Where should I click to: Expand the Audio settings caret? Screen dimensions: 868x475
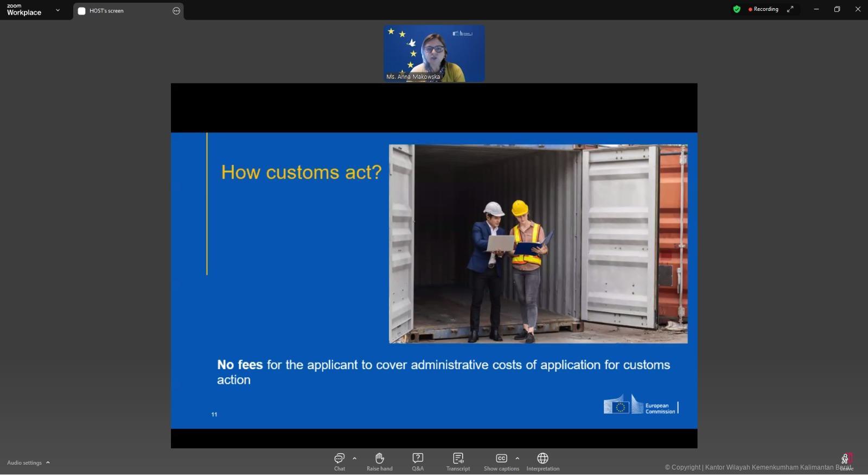pos(48,463)
